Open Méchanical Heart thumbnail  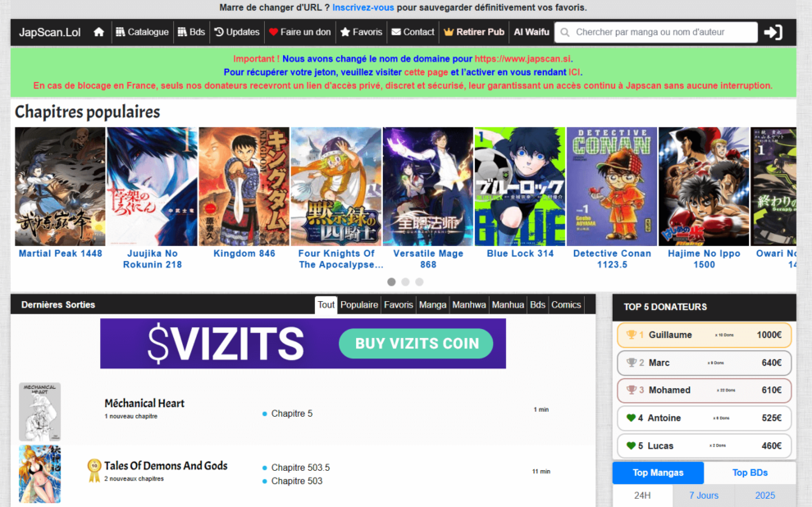[40, 412]
